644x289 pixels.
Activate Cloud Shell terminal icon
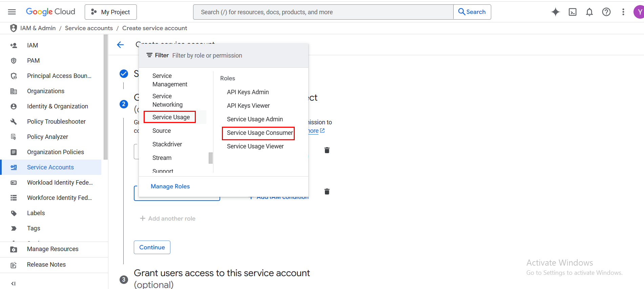(572, 12)
